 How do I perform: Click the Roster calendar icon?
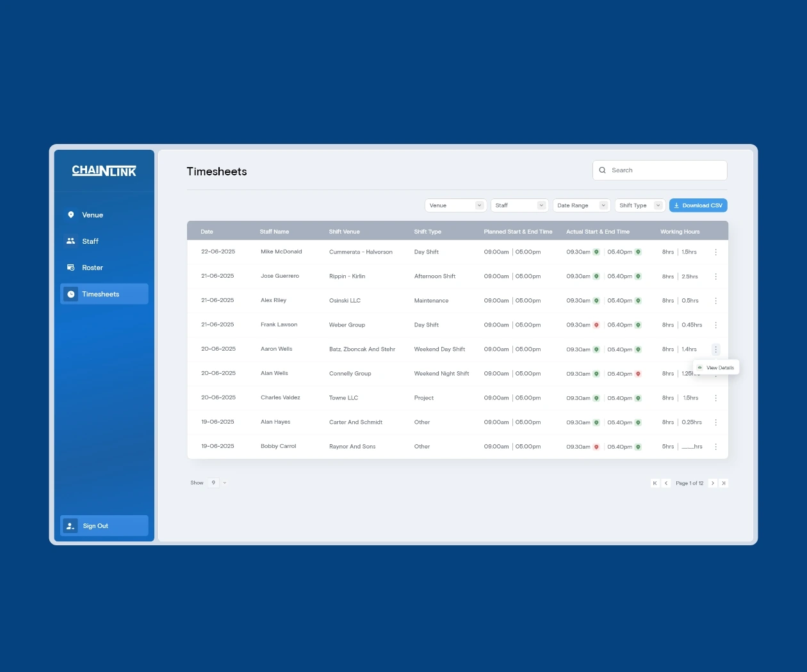pos(70,268)
